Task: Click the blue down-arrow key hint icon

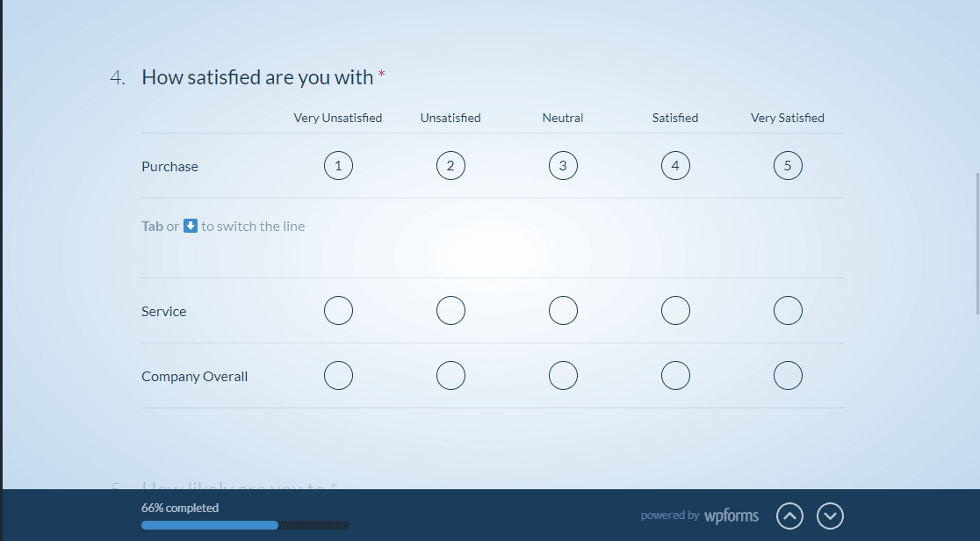Action: [191, 226]
